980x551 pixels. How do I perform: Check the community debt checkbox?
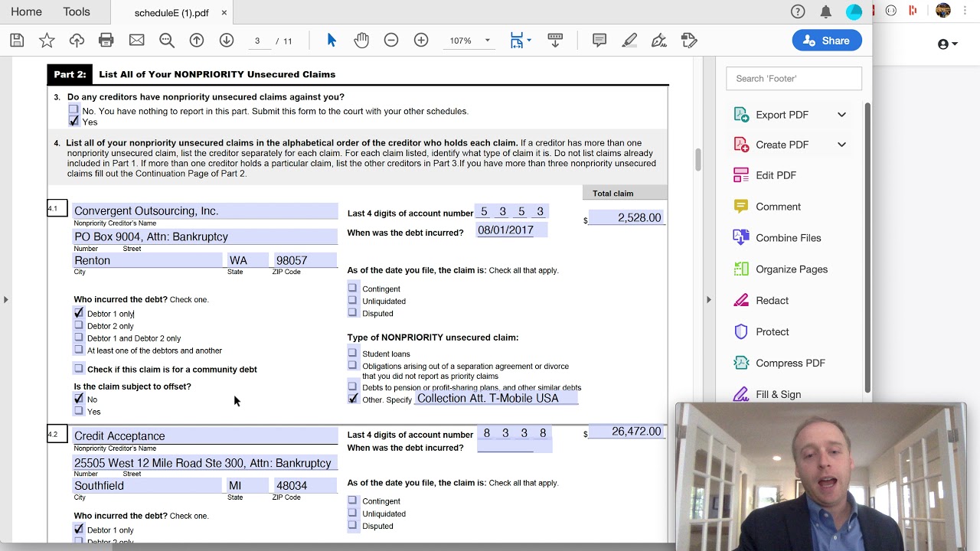click(78, 369)
